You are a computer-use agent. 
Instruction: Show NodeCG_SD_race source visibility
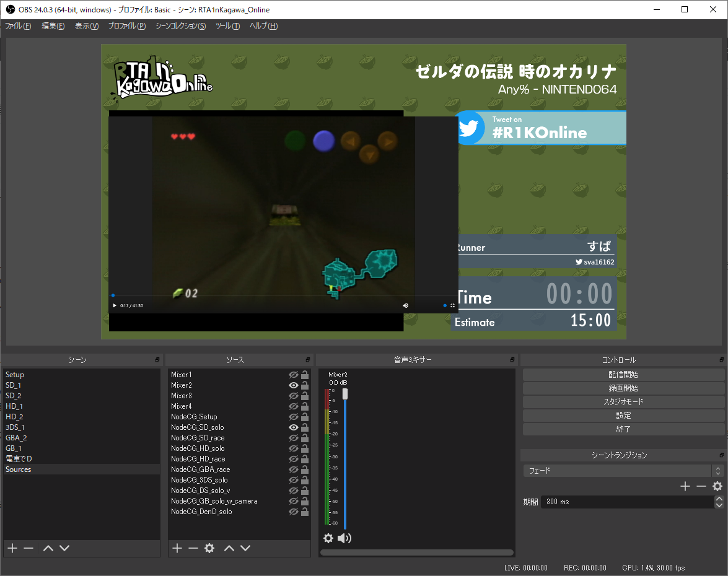(294, 438)
